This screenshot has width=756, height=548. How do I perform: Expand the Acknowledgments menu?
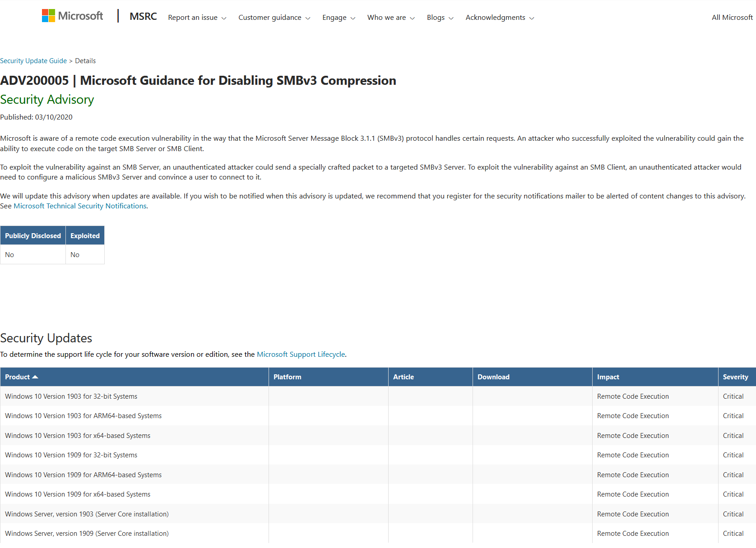(x=500, y=18)
